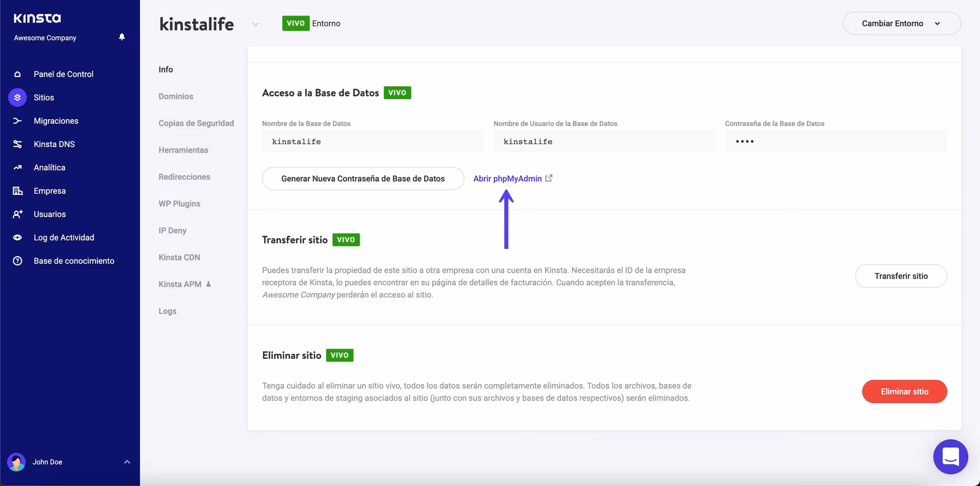The width and height of the screenshot is (980, 486).
Task: Select the Dominios tab
Action: pyautogui.click(x=176, y=96)
